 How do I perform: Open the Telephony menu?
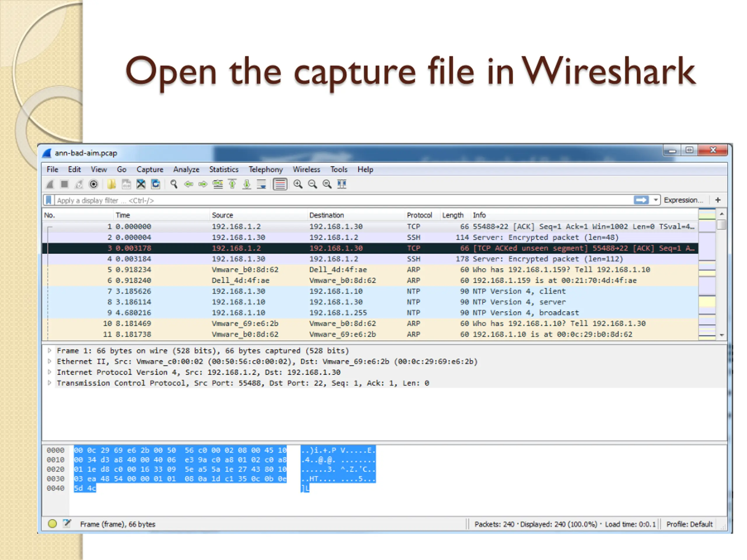pyautogui.click(x=266, y=169)
